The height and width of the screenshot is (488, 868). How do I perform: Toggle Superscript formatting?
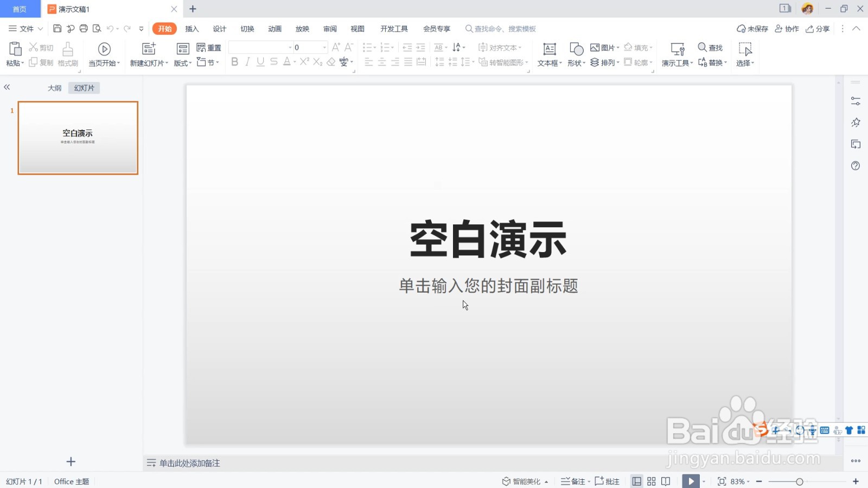(304, 62)
